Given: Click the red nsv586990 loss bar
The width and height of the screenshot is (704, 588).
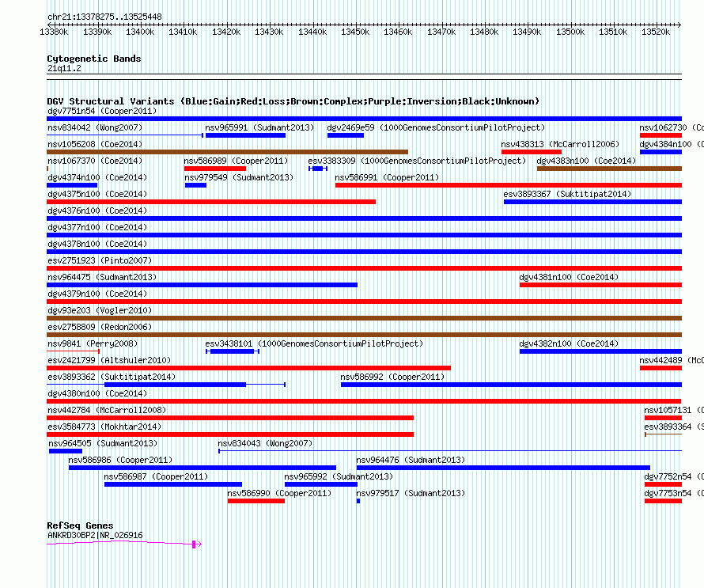Looking at the screenshot, I should tap(256, 501).
